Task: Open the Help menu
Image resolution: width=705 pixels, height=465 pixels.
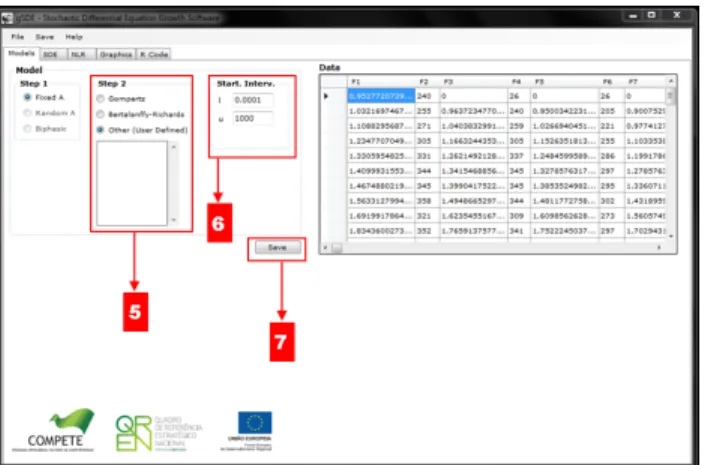Action: click(74, 37)
